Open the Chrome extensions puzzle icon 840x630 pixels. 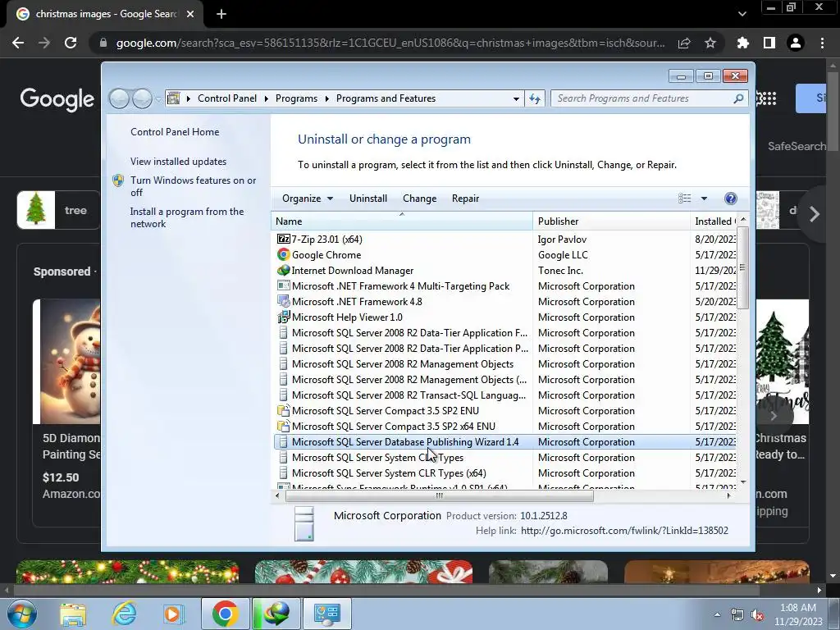click(x=742, y=43)
